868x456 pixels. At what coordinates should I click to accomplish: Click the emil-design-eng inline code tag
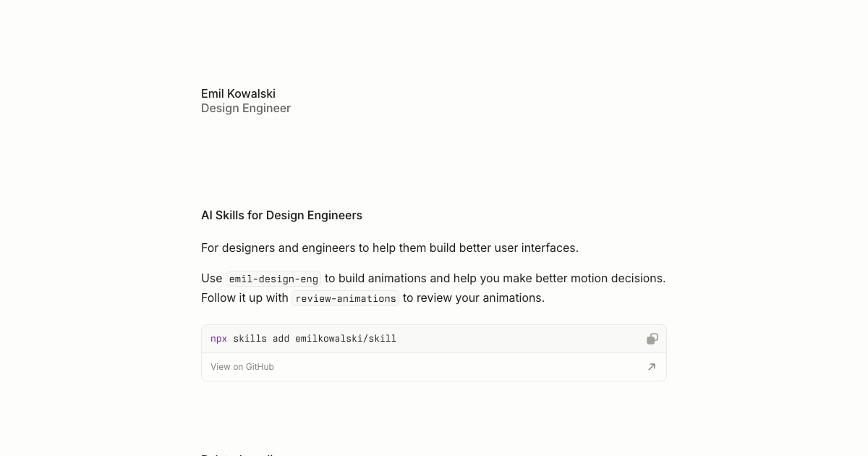click(273, 279)
